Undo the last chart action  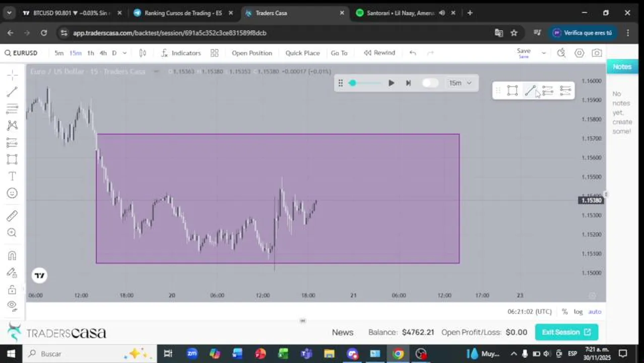click(x=413, y=53)
